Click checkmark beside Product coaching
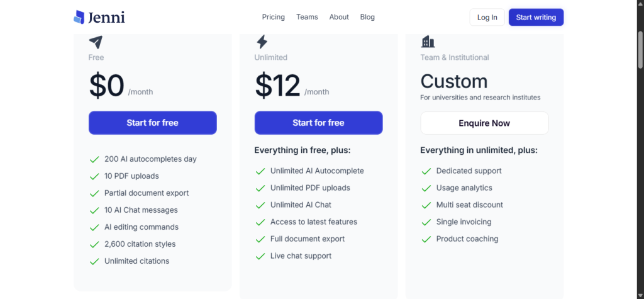 (x=426, y=239)
